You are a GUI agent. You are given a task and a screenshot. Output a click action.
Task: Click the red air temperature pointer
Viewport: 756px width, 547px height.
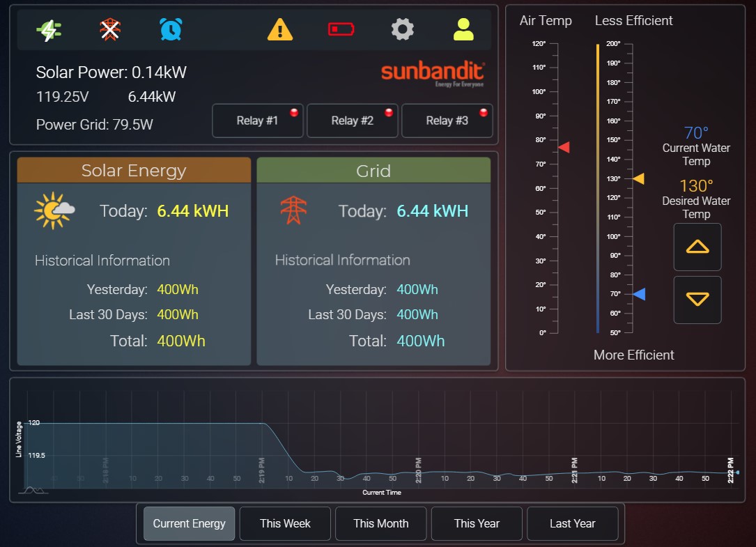click(564, 147)
